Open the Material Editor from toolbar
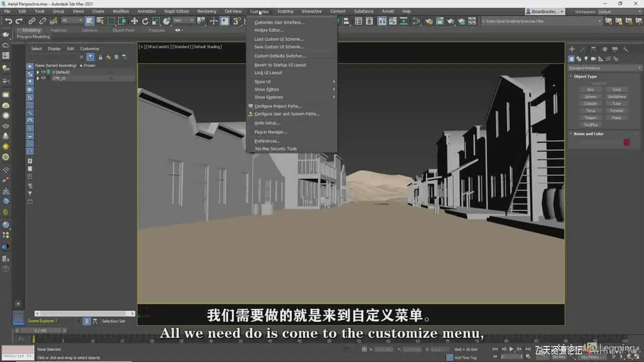Viewport: 644px width, 362px height. [x=417, y=21]
